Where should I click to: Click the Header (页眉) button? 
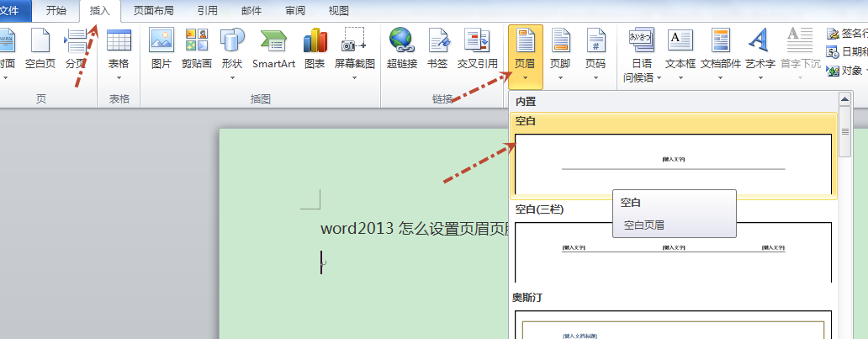526,57
